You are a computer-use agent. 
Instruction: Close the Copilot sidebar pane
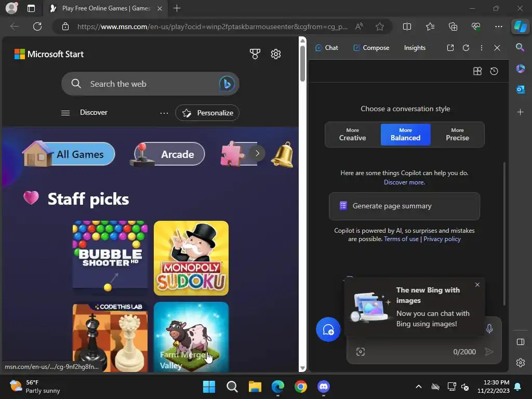click(x=497, y=48)
